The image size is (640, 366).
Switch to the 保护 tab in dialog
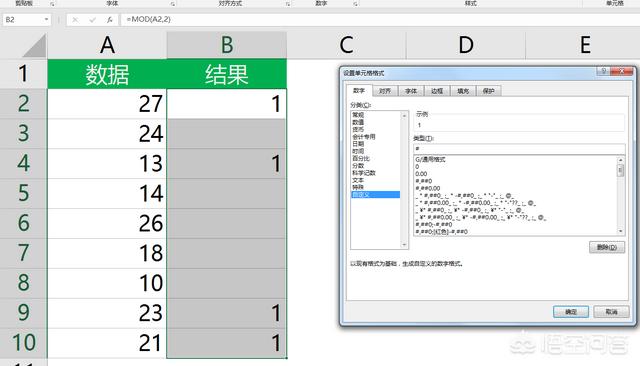(x=489, y=91)
